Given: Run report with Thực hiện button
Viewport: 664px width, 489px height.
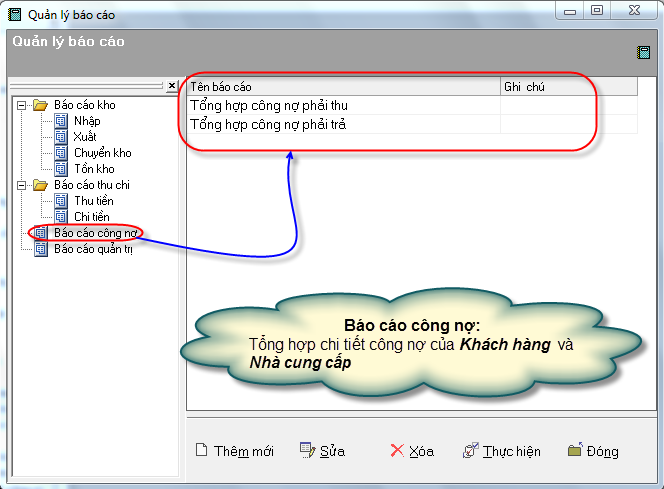Looking at the screenshot, I should 501,451.
